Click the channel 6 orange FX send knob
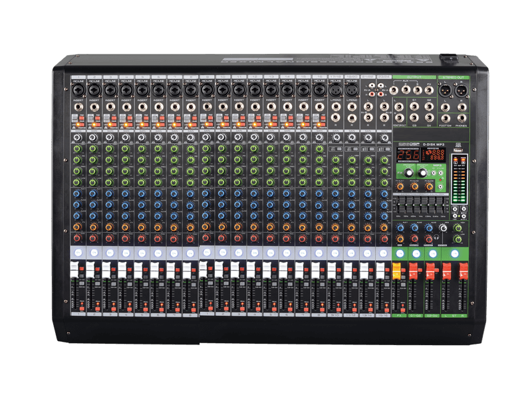 [158, 227]
